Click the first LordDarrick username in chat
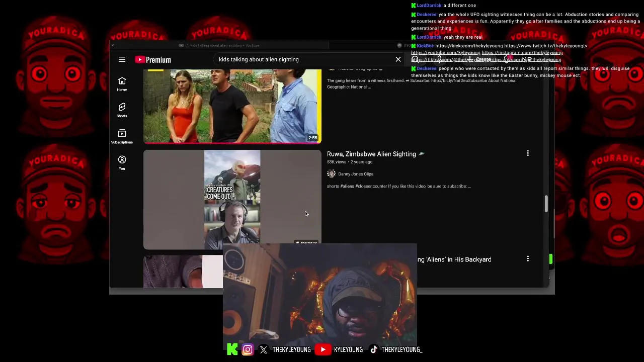This screenshot has height=362, width=644. (x=429, y=6)
